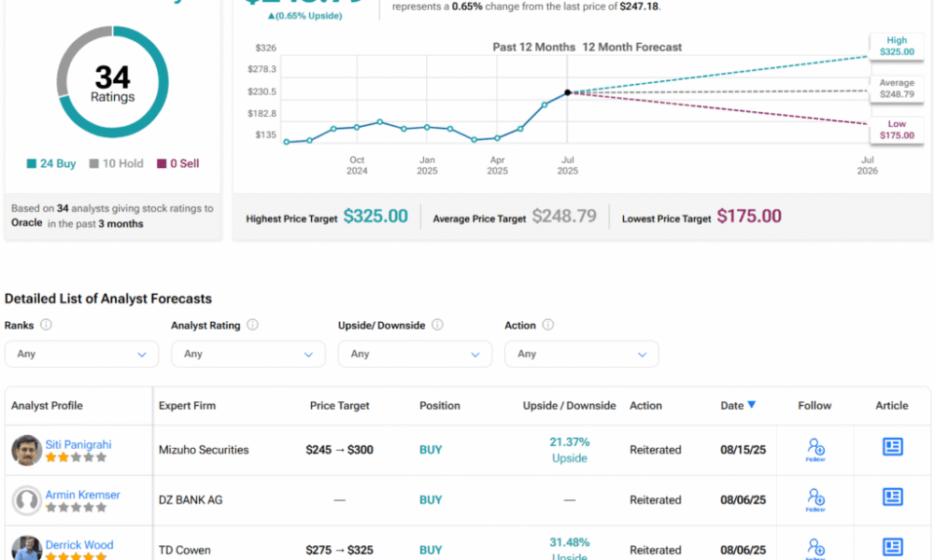Click the 0.65% Upside indicator
The image size is (934, 560).
pos(305,16)
